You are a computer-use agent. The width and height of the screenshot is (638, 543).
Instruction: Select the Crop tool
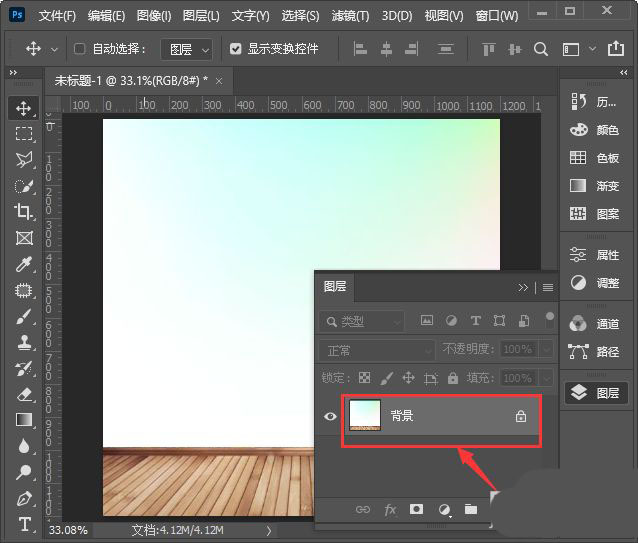pyautogui.click(x=24, y=212)
